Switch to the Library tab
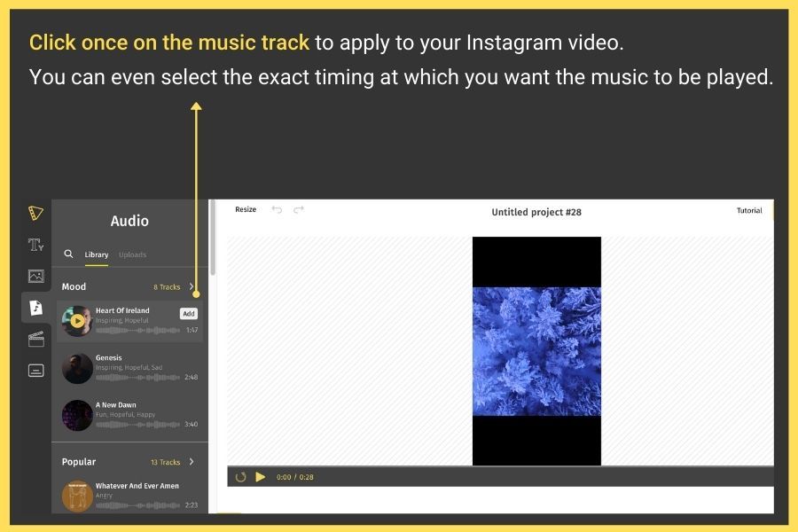 (96, 254)
